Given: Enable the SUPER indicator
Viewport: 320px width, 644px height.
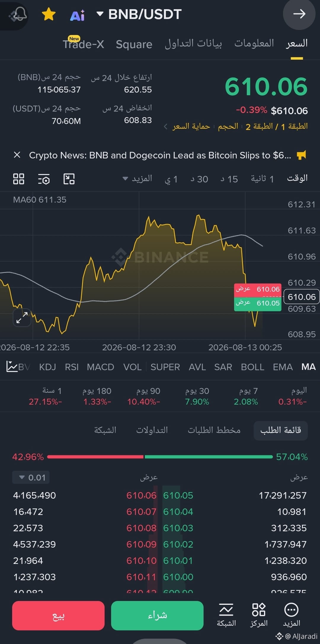Looking at the screenshot, I should click(x=165, y=367).
